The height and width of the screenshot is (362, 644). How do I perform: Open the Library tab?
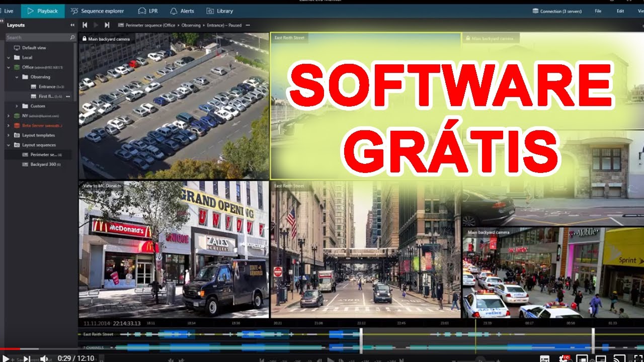(220, 11)
